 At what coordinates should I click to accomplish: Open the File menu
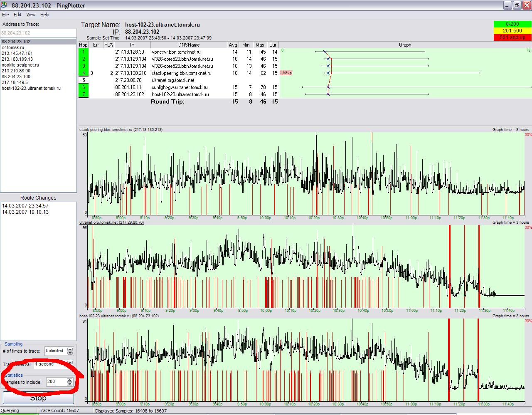(x=5, y=15)
